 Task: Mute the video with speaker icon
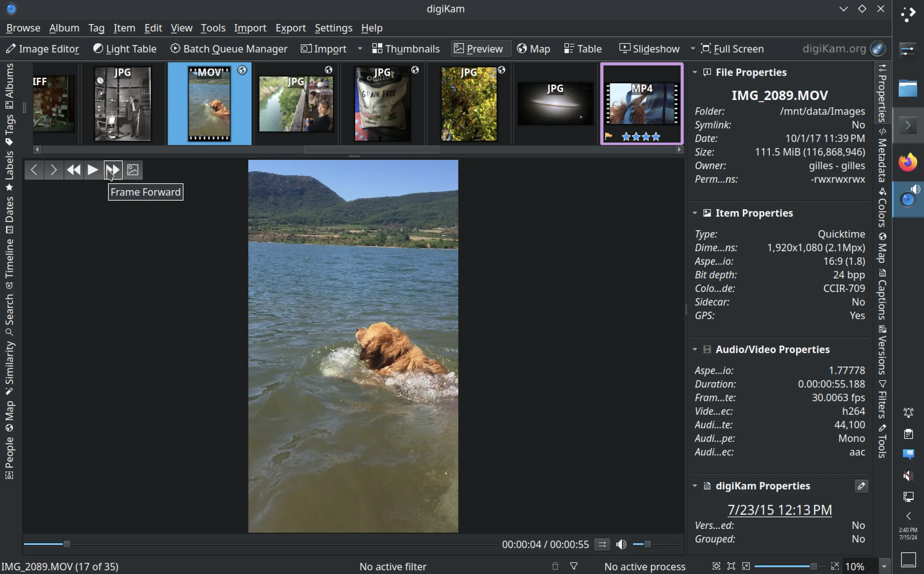pos(621,544)
